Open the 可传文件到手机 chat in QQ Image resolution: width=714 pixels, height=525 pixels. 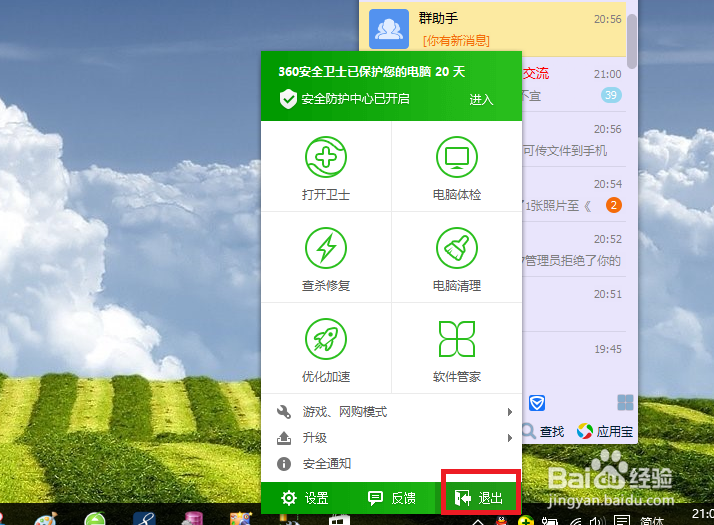coord(574,139)
